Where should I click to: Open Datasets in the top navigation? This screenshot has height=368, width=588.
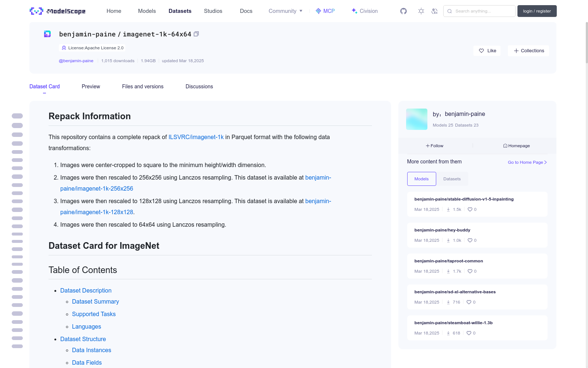180,11
